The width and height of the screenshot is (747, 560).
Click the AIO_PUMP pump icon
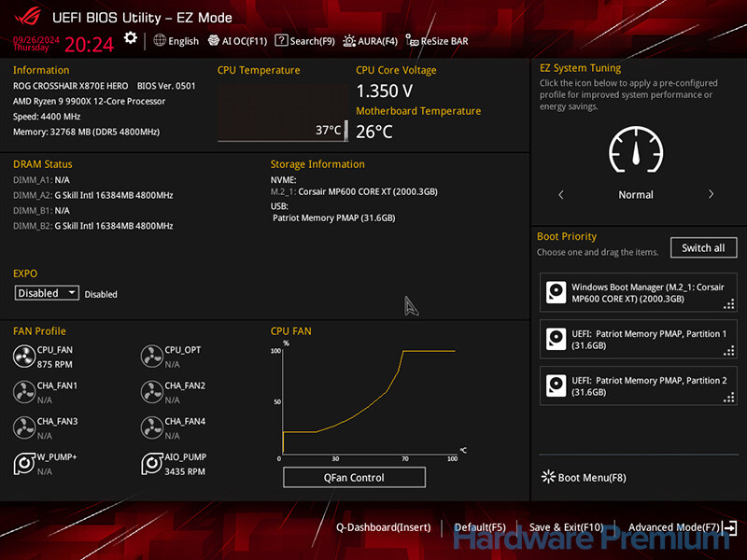[152, 464]
